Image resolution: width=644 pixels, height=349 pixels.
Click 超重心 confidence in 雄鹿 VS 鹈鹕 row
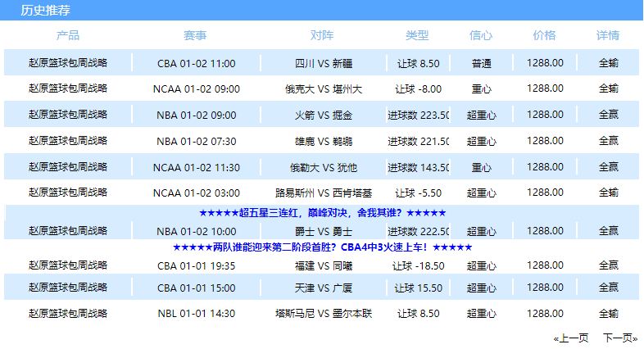[481, 141]
